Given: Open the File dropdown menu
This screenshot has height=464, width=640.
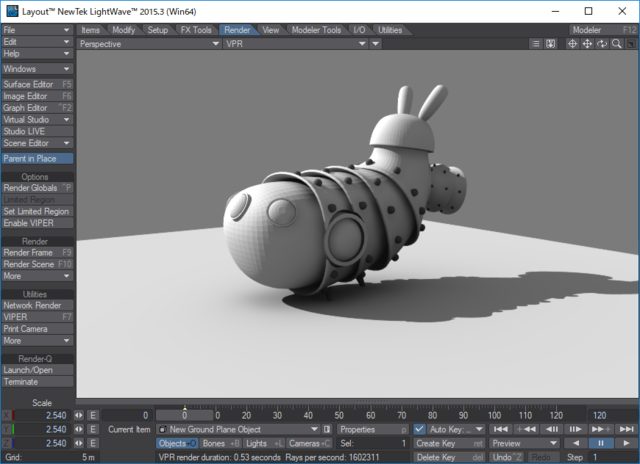Looking at the screenshot, I should pos(37,30).
